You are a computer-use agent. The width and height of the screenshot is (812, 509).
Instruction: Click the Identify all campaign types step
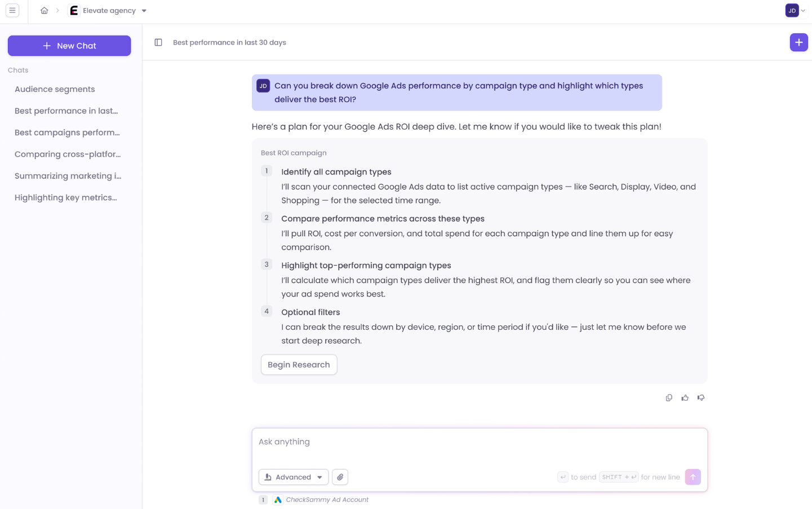[336, 172]
